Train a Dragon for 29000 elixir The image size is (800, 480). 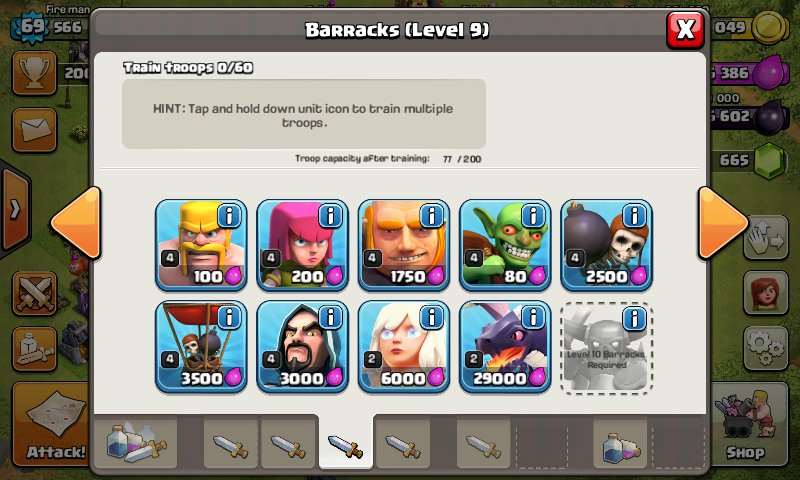coord(505,347)
